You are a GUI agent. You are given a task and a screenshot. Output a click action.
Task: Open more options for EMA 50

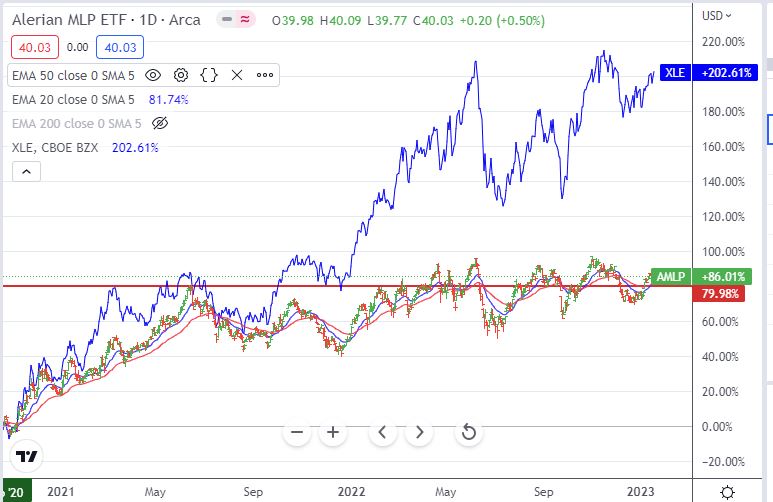[265, 75]
